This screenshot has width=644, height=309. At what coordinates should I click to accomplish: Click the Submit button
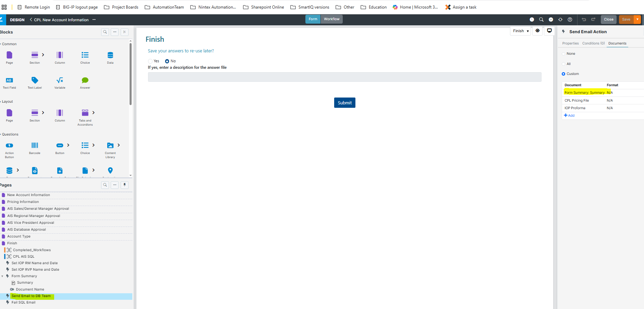click(x=344, y=103)
